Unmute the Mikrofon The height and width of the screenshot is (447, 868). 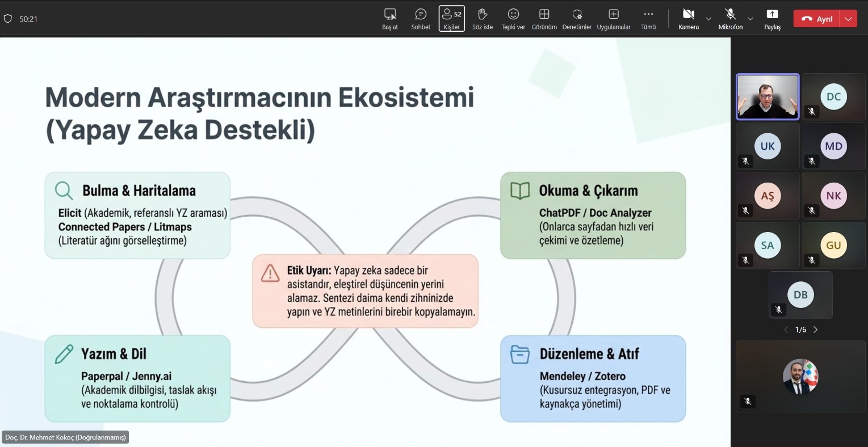[730, 18]
